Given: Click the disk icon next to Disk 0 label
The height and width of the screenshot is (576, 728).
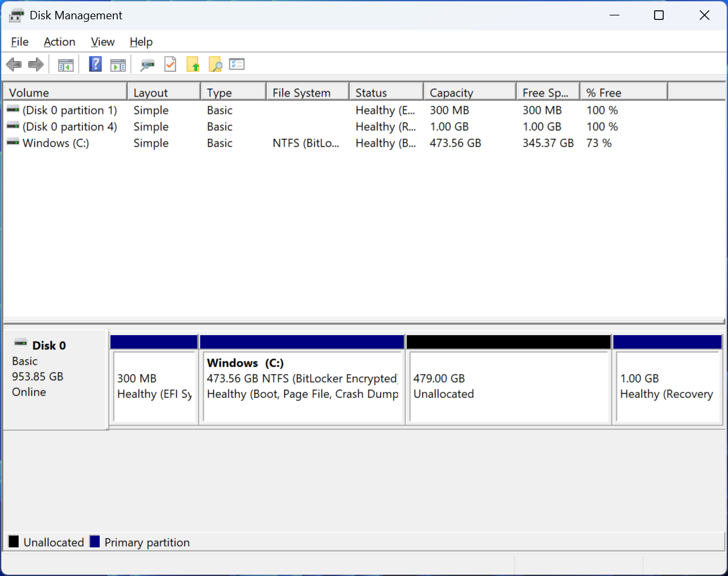Looking at the screenshot, I should pyautogui.click(x=21, y=343).
